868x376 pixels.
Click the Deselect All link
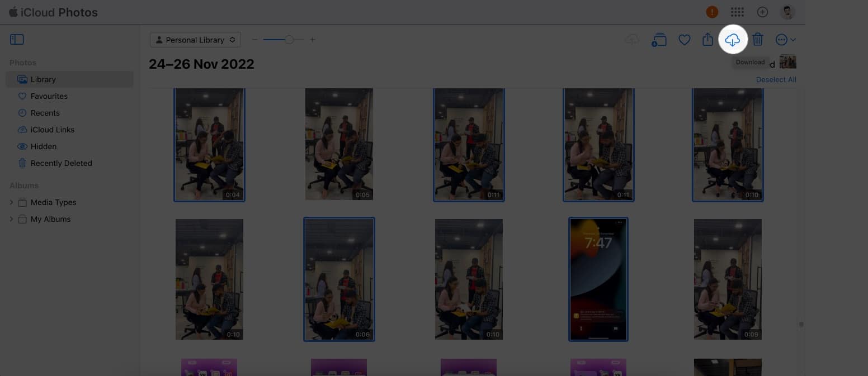tap(776, 79)
